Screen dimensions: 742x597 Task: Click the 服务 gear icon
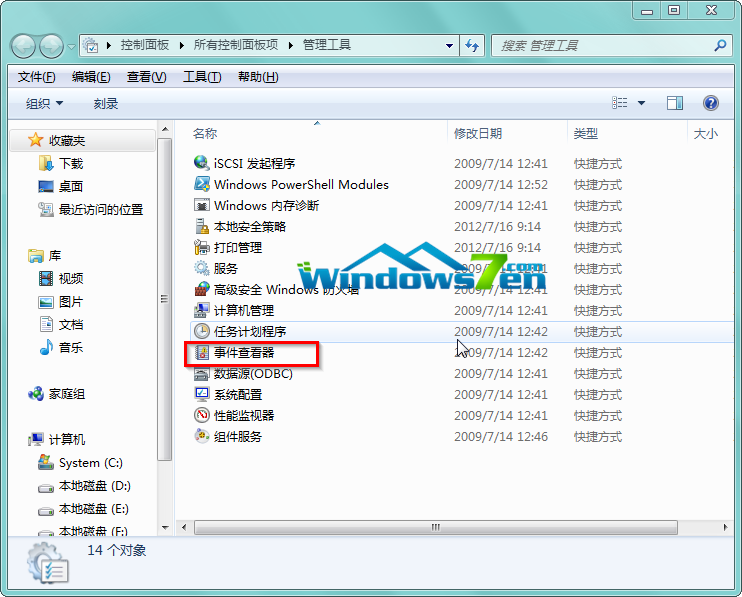[201, 268]
